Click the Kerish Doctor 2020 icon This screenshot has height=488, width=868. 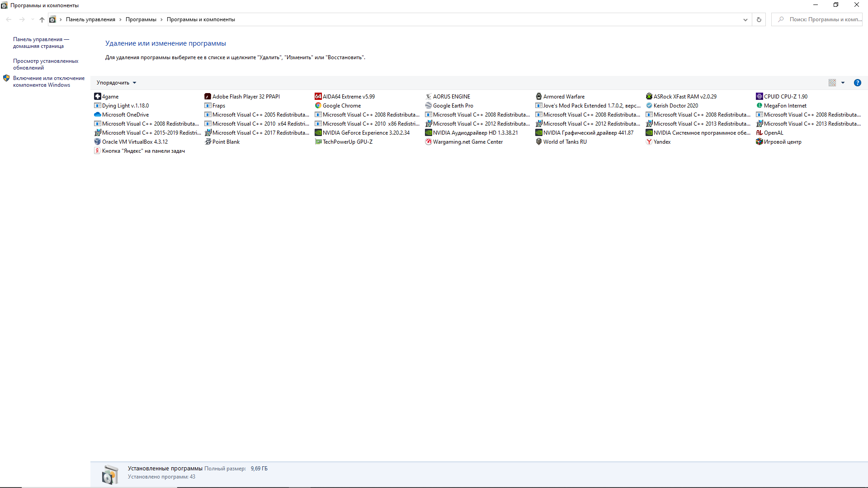pos(649,105)
